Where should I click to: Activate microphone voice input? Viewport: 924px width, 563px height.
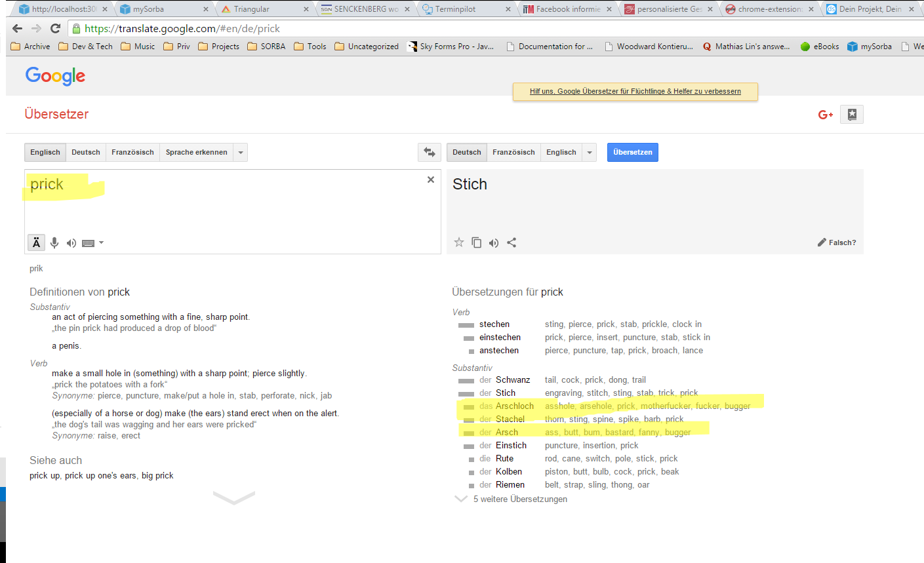54,243
